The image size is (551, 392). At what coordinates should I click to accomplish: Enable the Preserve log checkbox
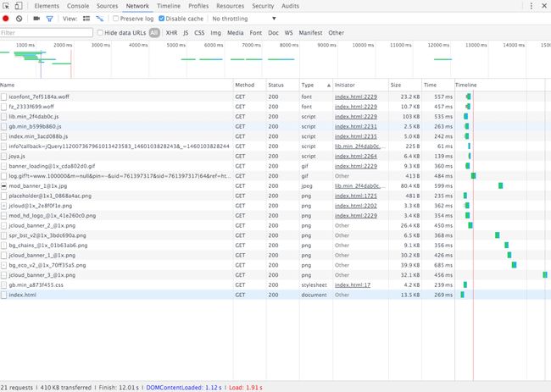pyautogui.click(x=115, y=19)
